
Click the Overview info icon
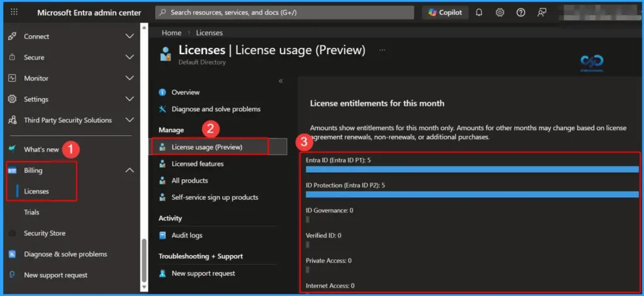coord(163,92)
